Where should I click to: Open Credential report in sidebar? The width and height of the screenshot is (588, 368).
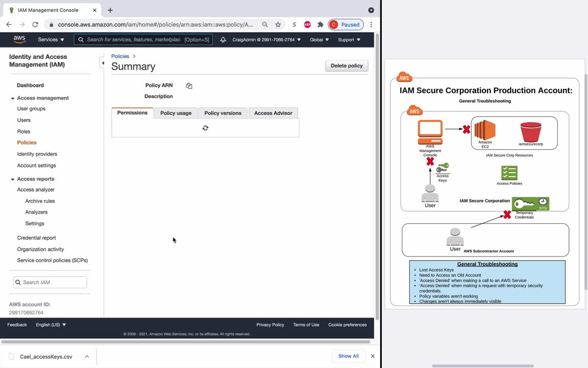(x=36, y=238)
